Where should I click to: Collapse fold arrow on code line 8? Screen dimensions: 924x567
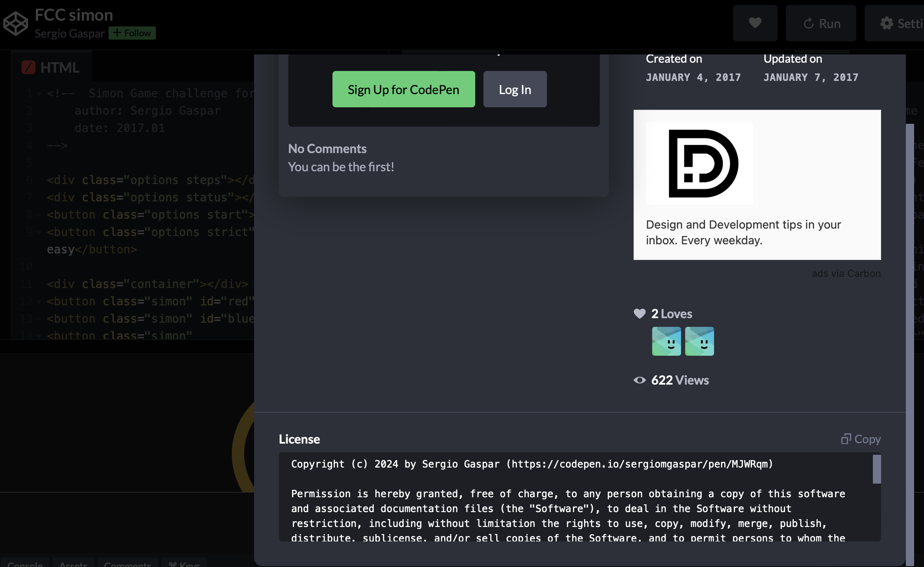tap(39, 215)
